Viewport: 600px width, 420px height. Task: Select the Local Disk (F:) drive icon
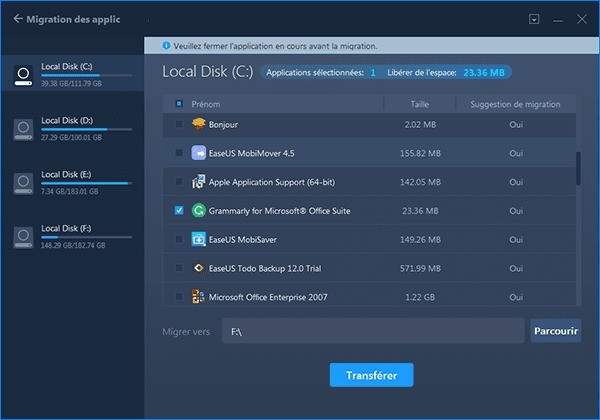tap(23, 237)
